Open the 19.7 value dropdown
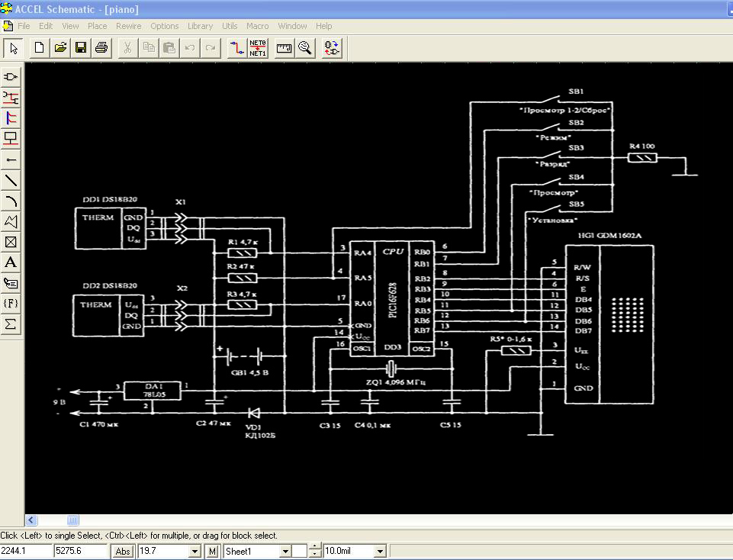Screen dimensions: 733x560 coord(195,551)
